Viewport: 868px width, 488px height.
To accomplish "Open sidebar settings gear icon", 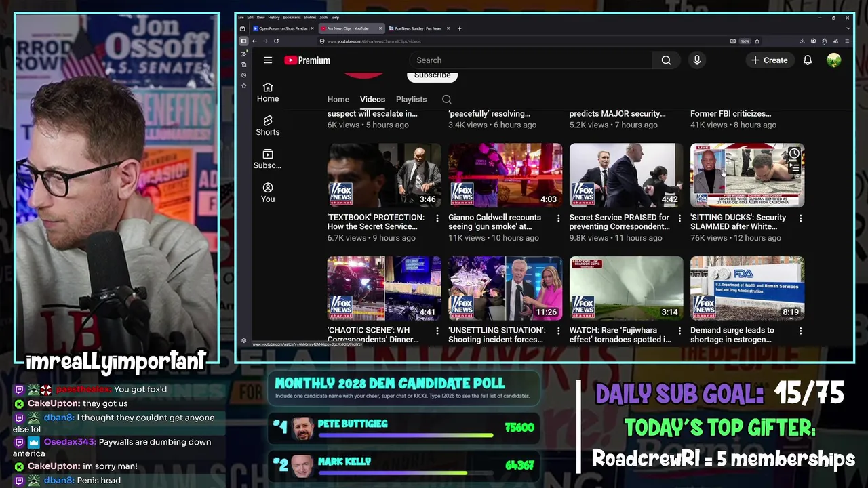I will coord(243,341).
